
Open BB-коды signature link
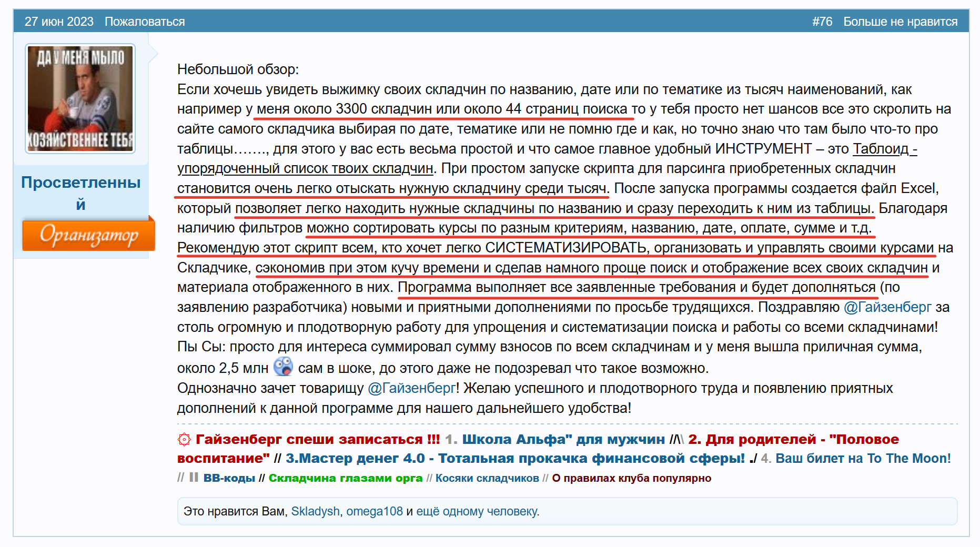[229, 478]
